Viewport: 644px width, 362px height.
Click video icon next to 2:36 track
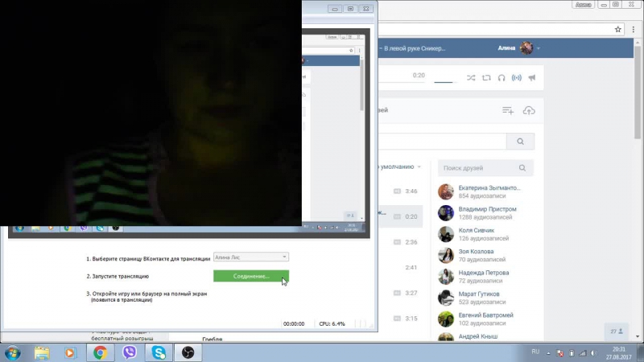397,242
